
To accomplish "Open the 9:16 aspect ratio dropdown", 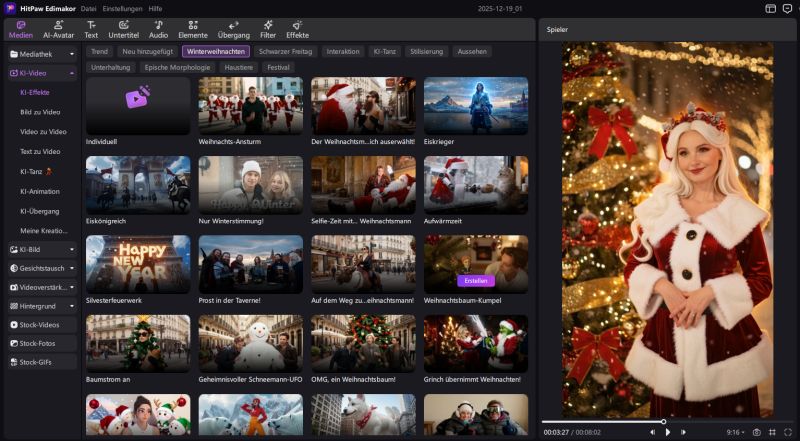I will pos(736,432).
